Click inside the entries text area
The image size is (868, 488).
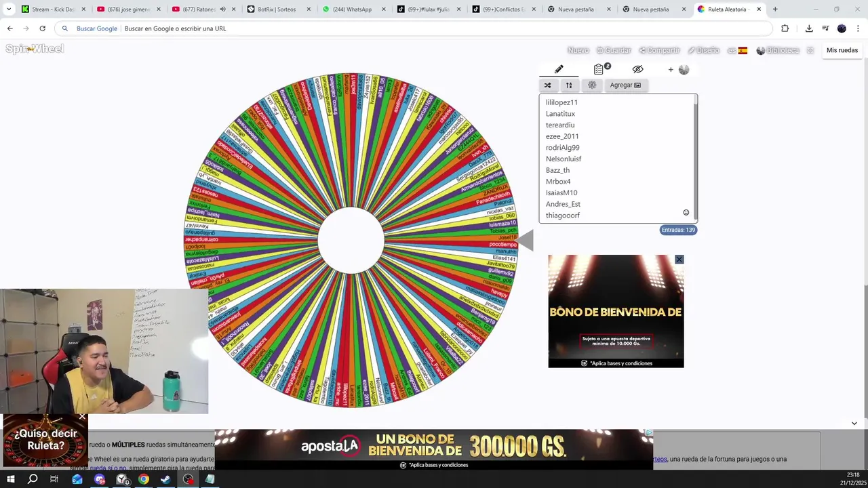click(616, 158)
